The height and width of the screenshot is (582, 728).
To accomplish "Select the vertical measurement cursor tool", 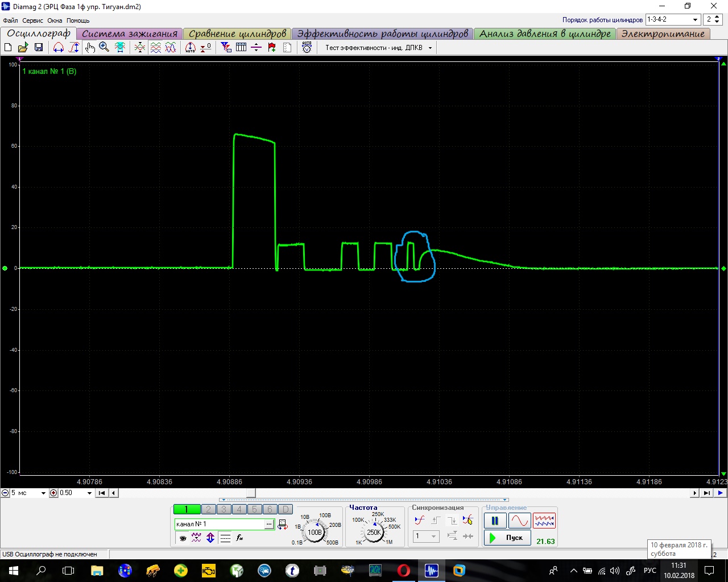I will 74,48.
